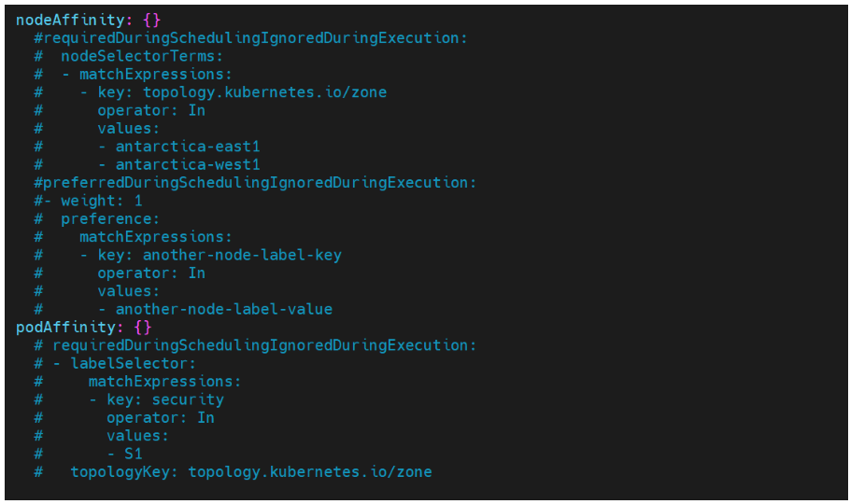The width and height of the screenshot is (850, 504).
Task: Click the labelSelector comment line
Action: tap(115, 364)
